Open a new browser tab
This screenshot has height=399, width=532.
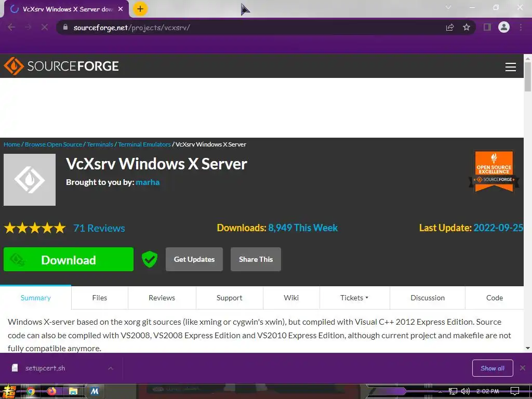(x=140, y=9)
